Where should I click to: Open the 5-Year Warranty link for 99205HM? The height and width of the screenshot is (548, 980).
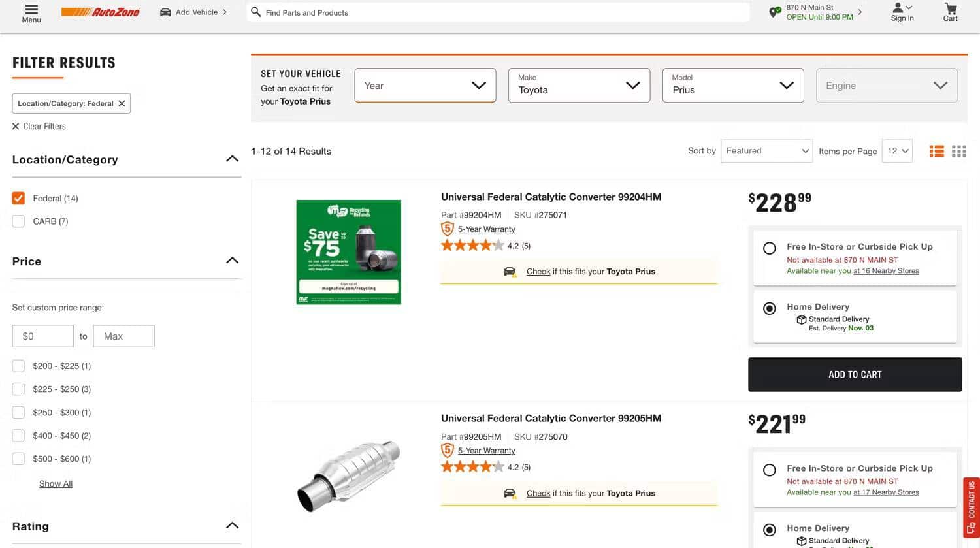pos(486,451)
